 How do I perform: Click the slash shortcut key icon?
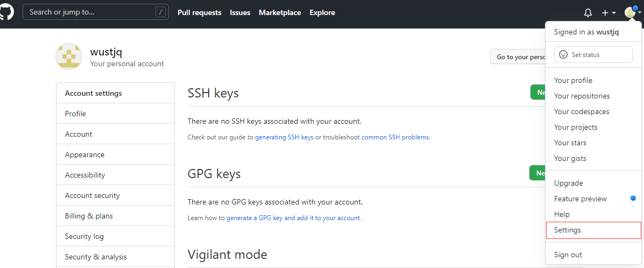coord(160,12)
